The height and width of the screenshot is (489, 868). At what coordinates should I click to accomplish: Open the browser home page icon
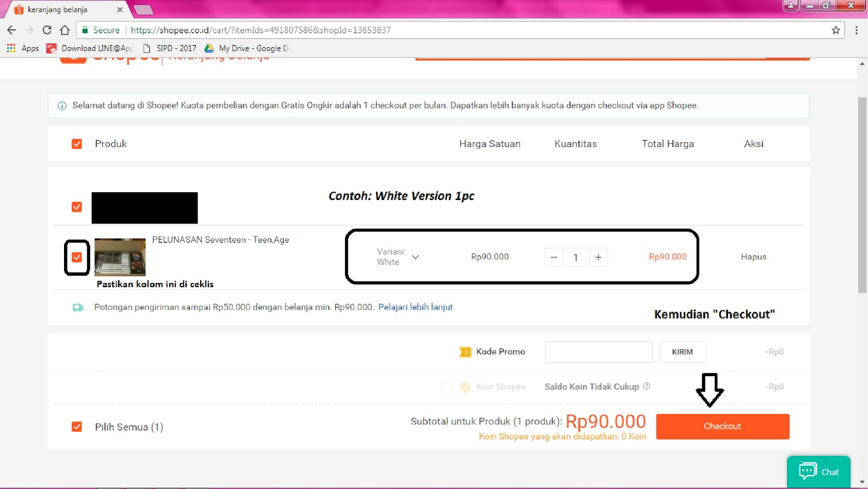click(x=65, y=30)
